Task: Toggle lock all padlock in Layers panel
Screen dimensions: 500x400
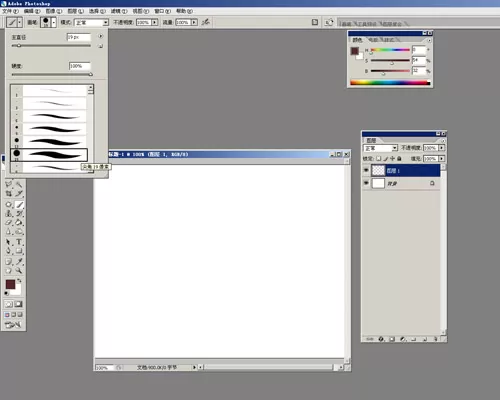Action: [x=399, y=159]
